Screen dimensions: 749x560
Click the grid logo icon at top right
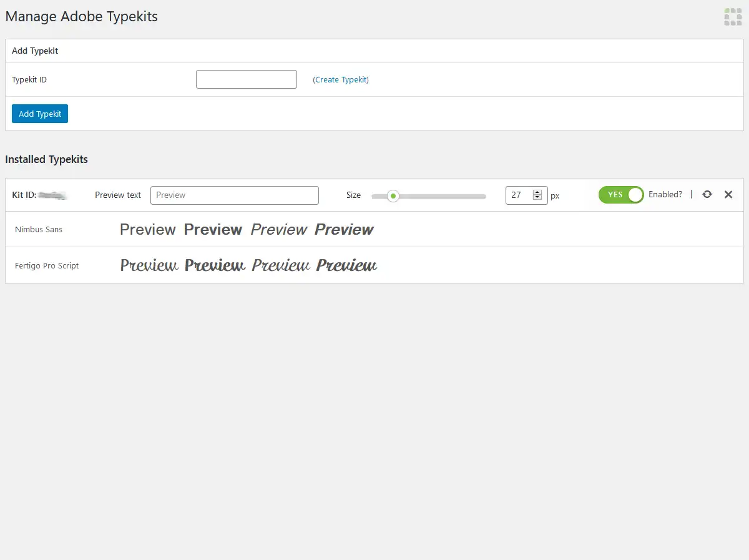pyautogui.click(x=733, y=17)
